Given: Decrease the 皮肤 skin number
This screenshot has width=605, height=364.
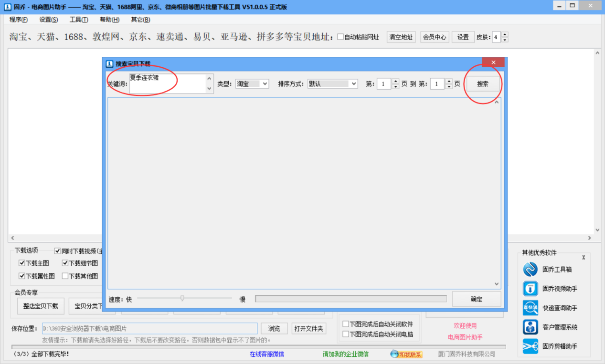Looking at the screenshot, I should click(x=505, y=40).
